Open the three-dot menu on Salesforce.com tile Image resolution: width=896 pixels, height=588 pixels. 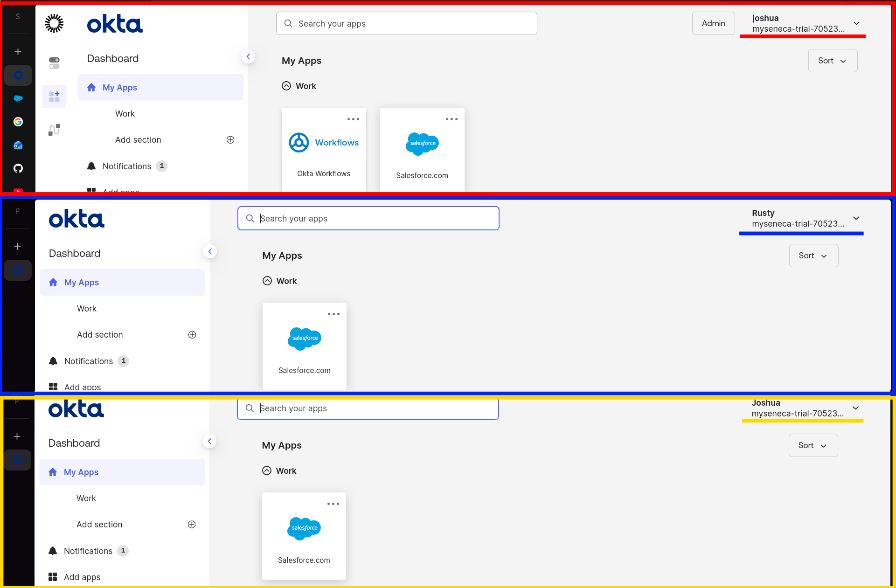click(451, 119)
